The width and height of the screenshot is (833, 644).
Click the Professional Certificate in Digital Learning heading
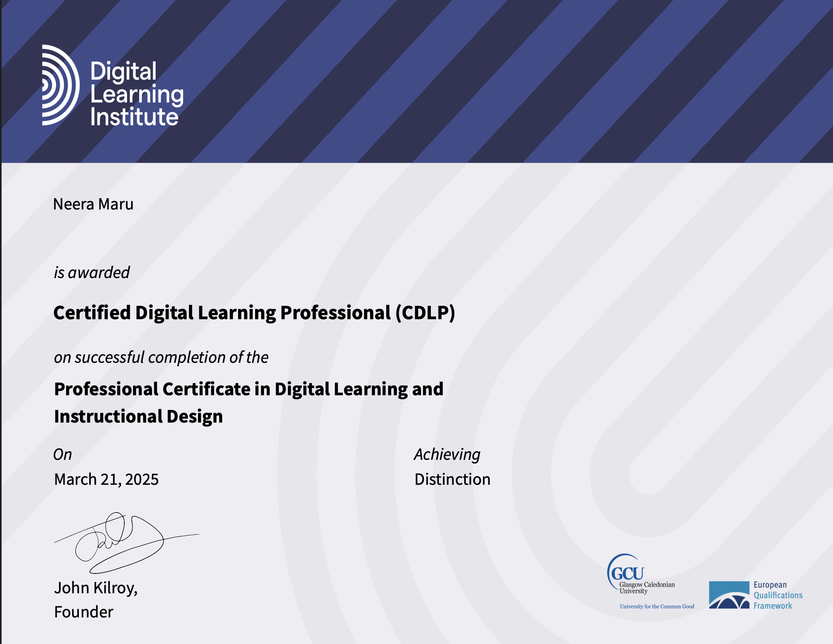coord(248,389)
